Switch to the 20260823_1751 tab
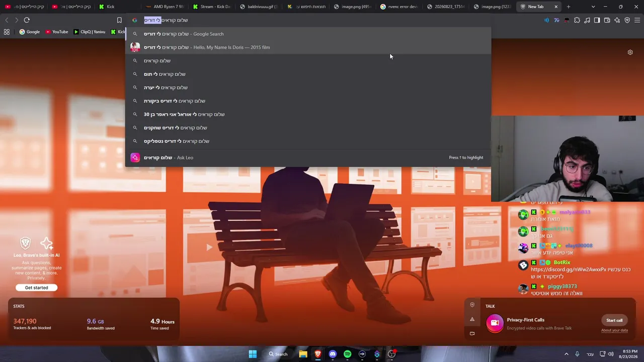The image size is (644, 362). (x=446, y=7)
